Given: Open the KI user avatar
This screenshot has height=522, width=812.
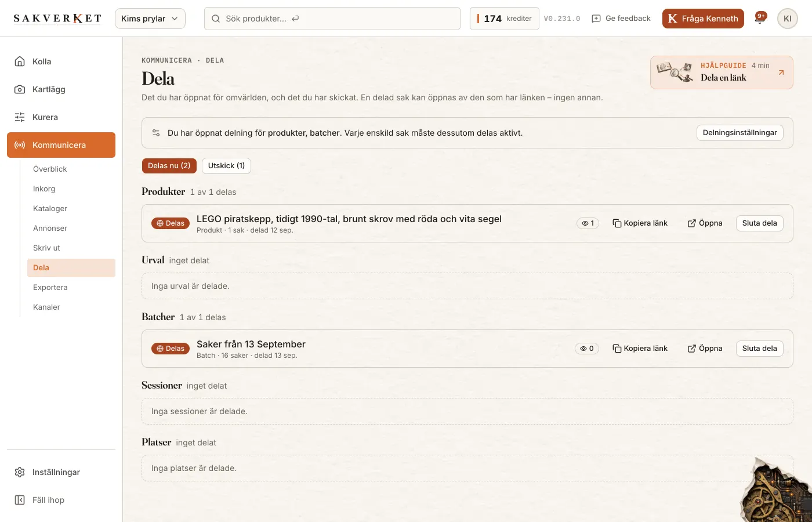Looking at the screenshot, I should coord(788,19).
